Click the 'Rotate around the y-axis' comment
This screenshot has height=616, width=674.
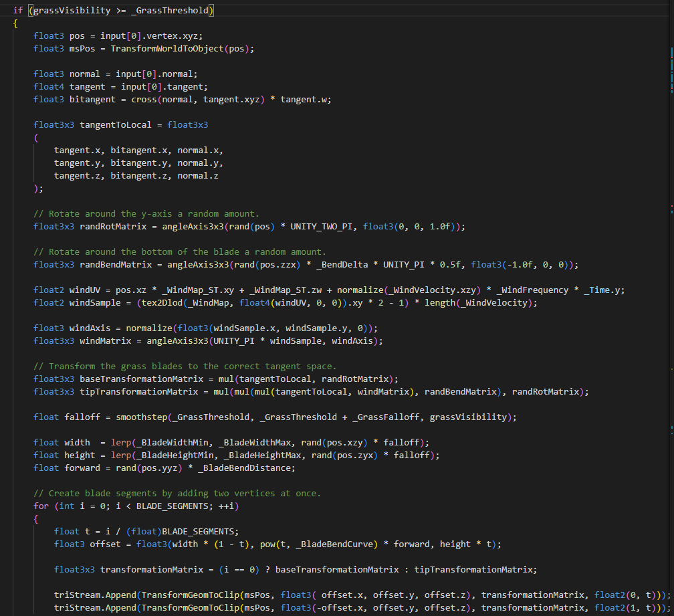coord(146,213)
